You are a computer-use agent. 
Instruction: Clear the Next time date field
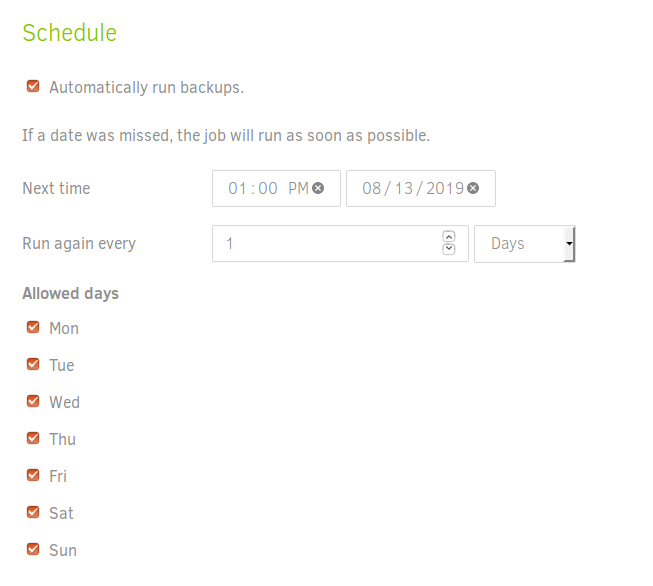473,188
